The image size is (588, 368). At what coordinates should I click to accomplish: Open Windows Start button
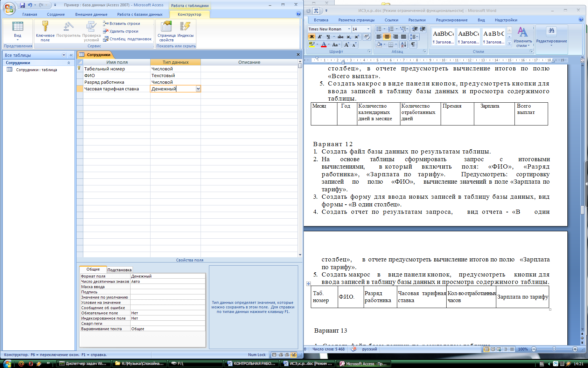coord(7,363)
